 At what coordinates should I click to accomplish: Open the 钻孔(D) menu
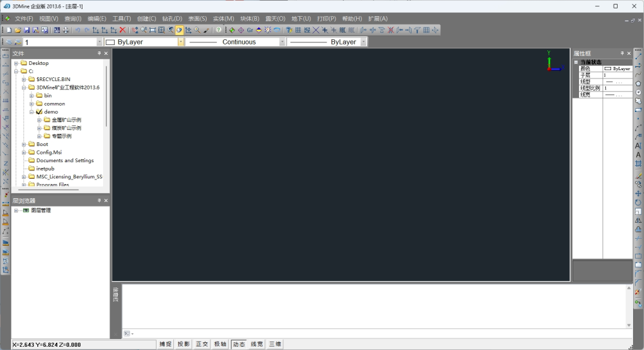tap(172, 19)
